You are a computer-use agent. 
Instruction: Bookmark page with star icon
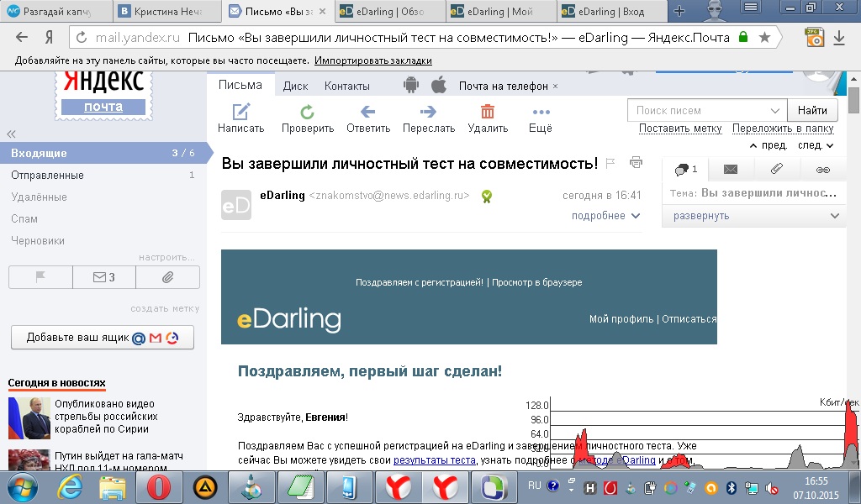764,37
